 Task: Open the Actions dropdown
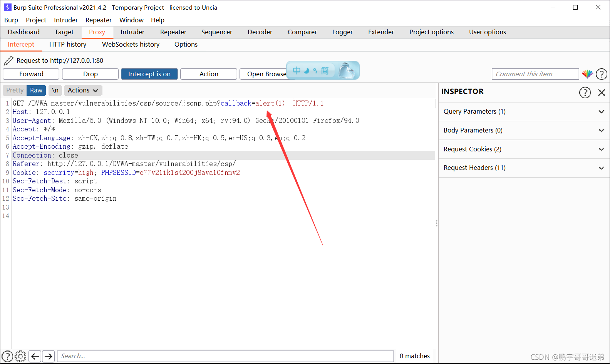click(83, 90)
